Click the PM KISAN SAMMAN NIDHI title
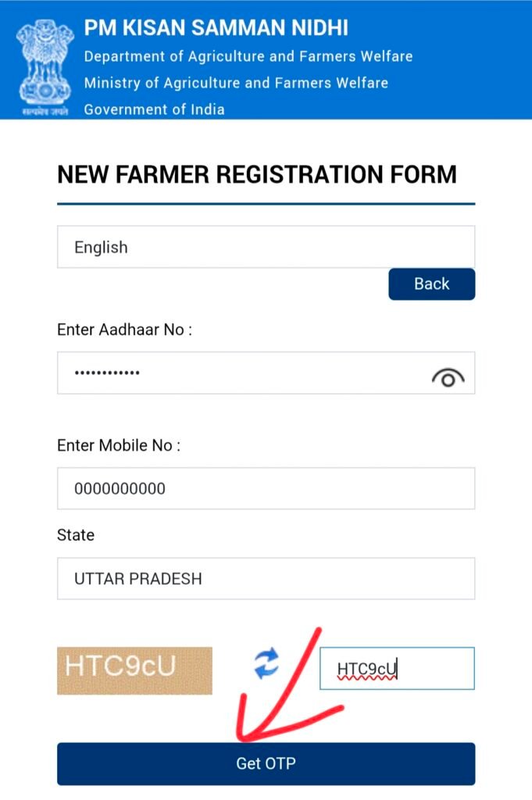This screenshot has width=532, height=800. click(216, 27)
